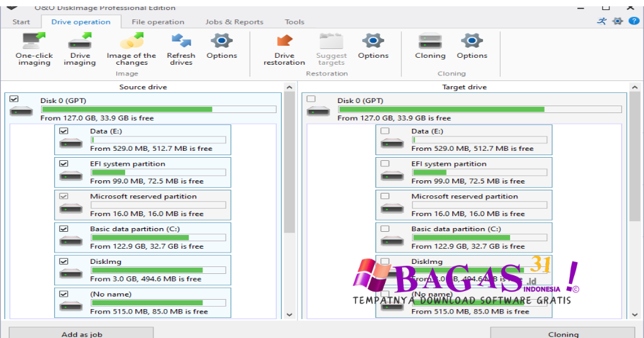Click Source drive header label
Image resolution: width=644 pixels, height=338 pixels.
143,87
